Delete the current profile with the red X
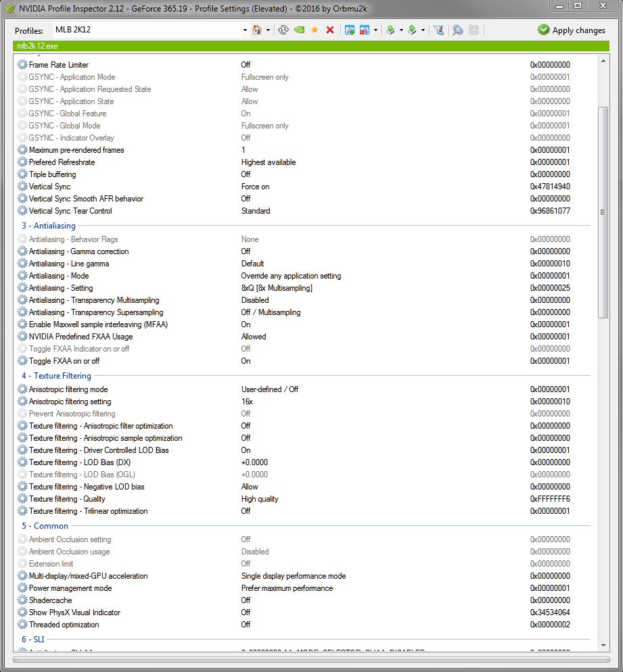This screenshot has height=672, width=623. (x=330, y=30)
